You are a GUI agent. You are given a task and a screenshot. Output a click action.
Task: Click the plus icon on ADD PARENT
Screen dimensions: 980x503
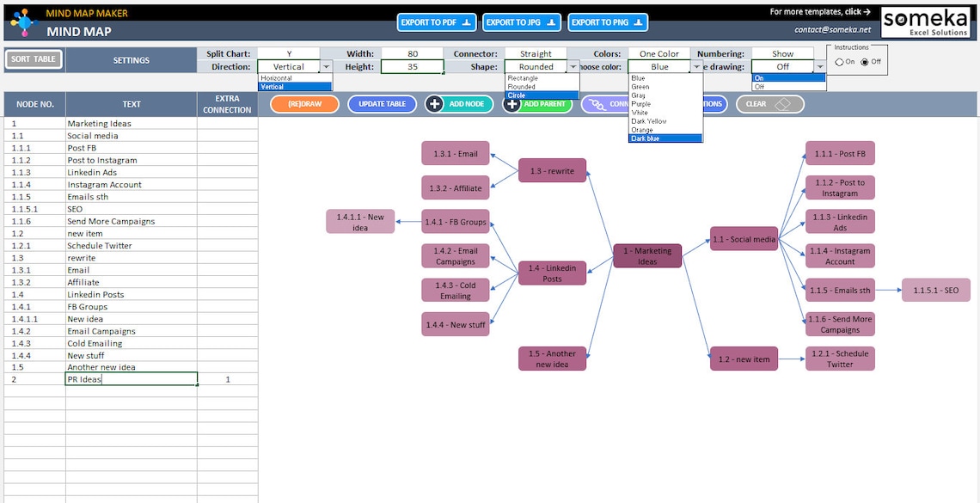pyautogui.click(x=511, y=103)
